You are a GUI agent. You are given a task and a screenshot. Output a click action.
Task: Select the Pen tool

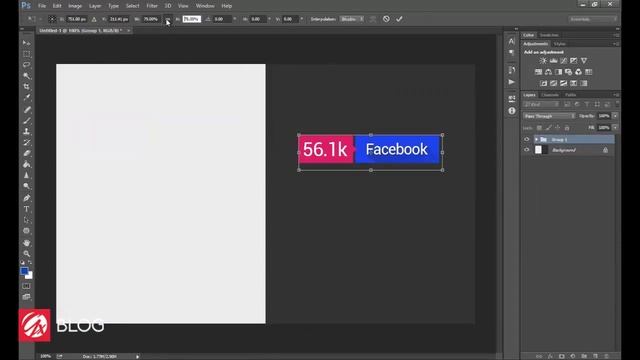[x=27, y=198]
